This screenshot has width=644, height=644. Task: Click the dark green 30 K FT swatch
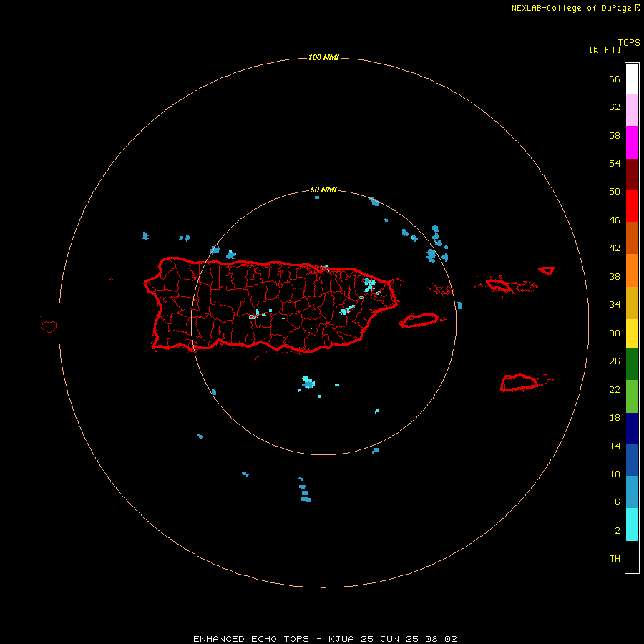(632, 364)
